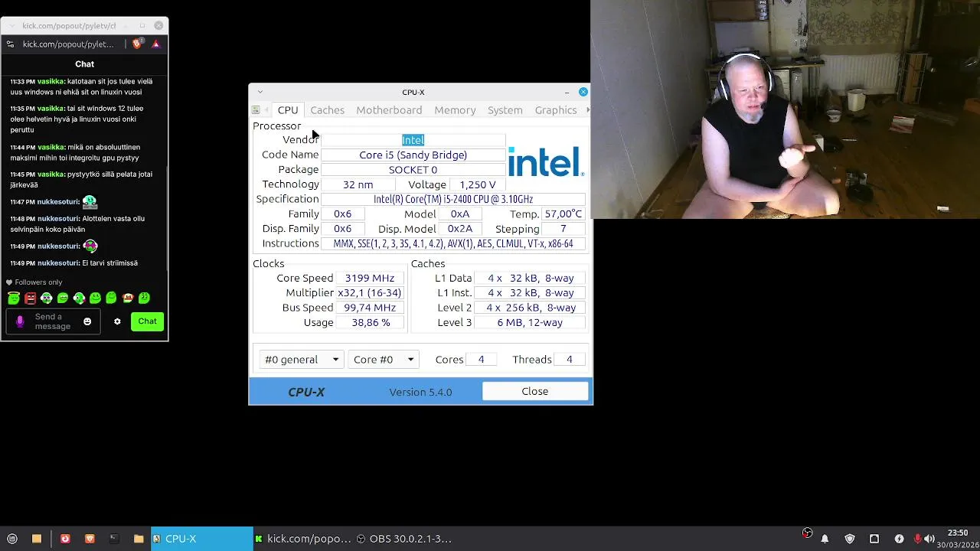Click 'Version 5.4.0' text in CPU-X
980x551 pixels.
[420, 392]
